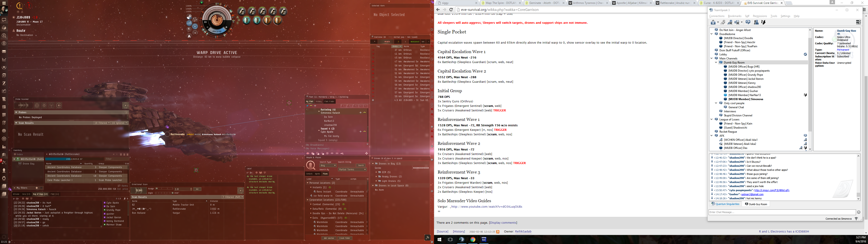
Task: Open the page History link
Action: 459,232
